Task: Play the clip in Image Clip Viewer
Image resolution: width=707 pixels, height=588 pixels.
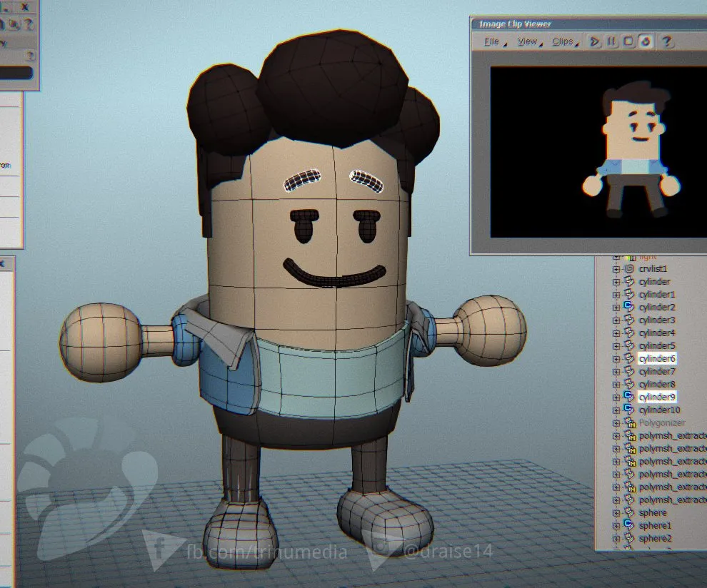Action: [x=595, y=41]
